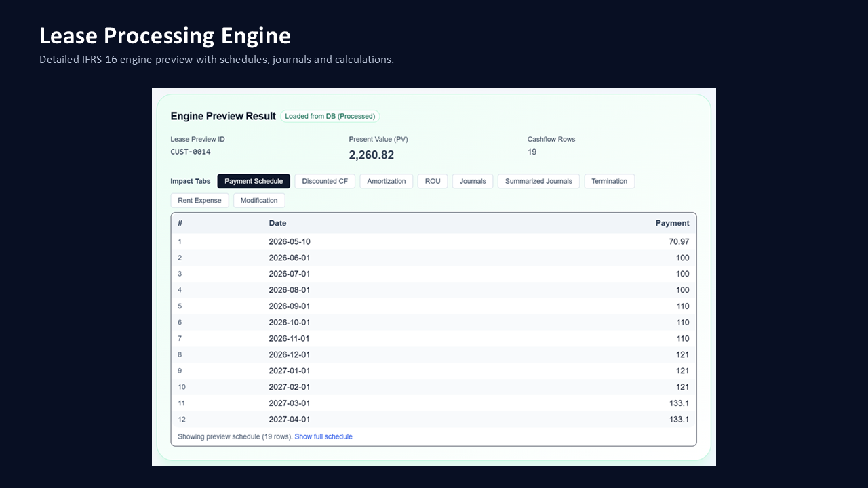868x488 pixels.
Task: Click the date 2026-06-01
Action: click(290, 258)
